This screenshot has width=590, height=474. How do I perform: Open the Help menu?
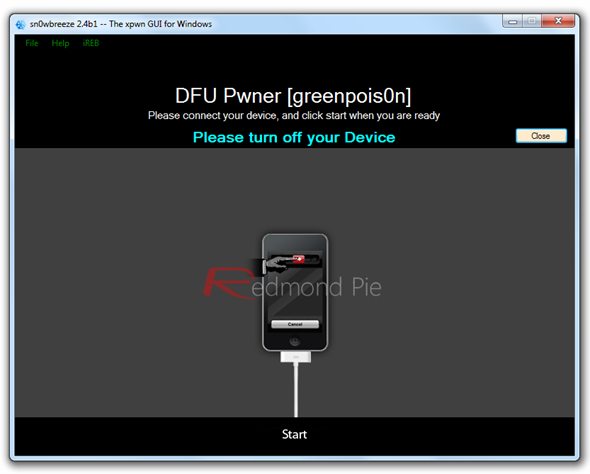[x=60, y=43]
